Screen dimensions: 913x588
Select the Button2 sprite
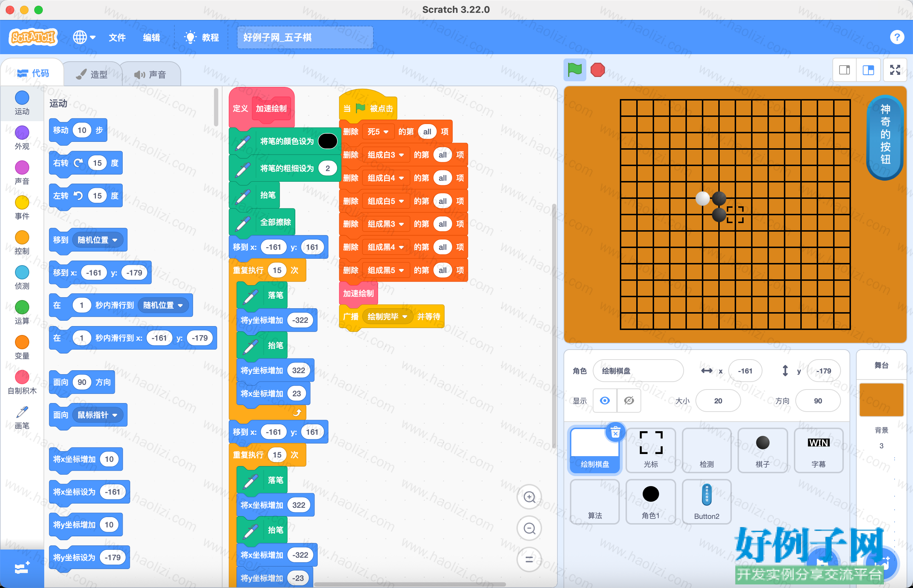pyautogui.click(x=707, y=501)
